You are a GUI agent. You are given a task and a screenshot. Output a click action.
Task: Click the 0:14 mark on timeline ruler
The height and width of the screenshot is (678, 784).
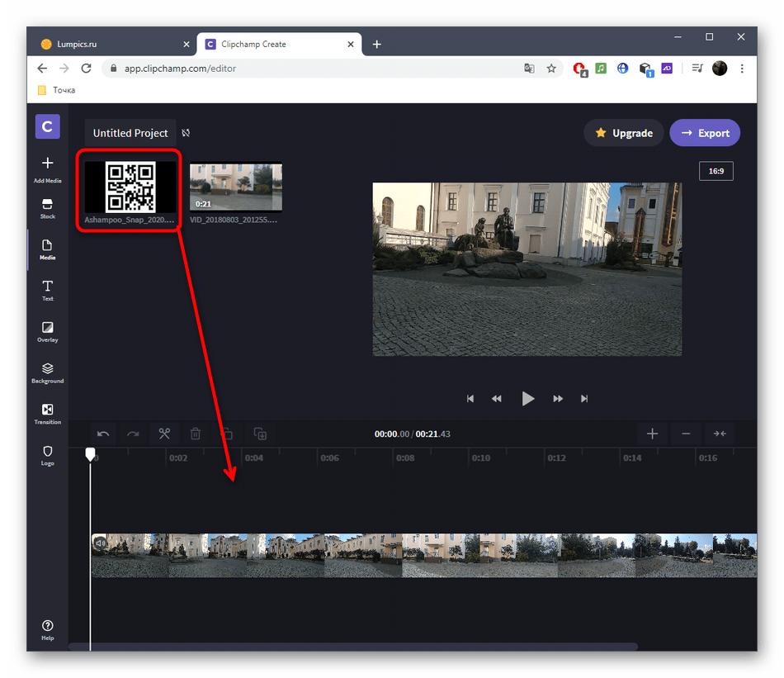click(x=632, y=458)
